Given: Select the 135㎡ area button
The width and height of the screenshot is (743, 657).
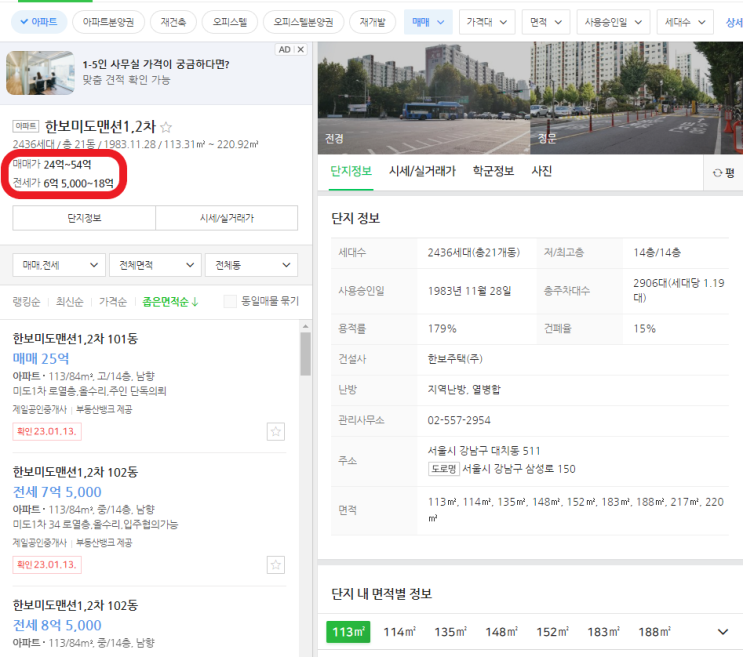Looking at the screenshot, I should (451, 632).
